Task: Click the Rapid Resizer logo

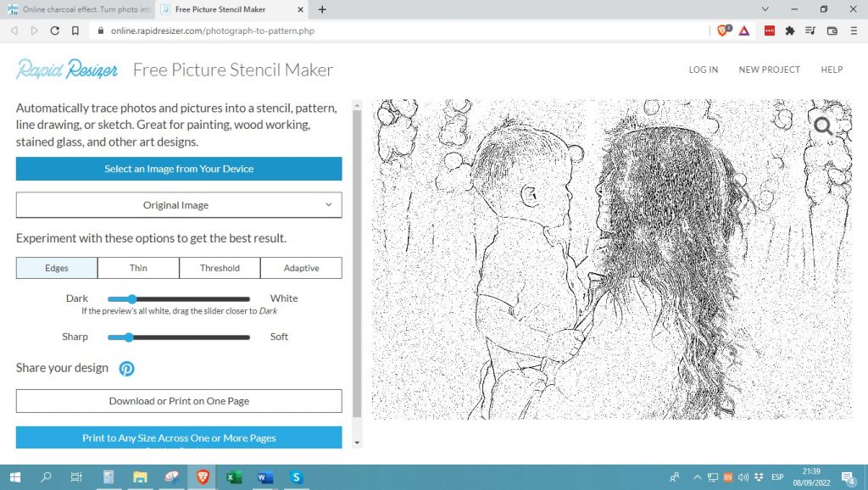Action: pyautogui.click(x=67, y=70)
